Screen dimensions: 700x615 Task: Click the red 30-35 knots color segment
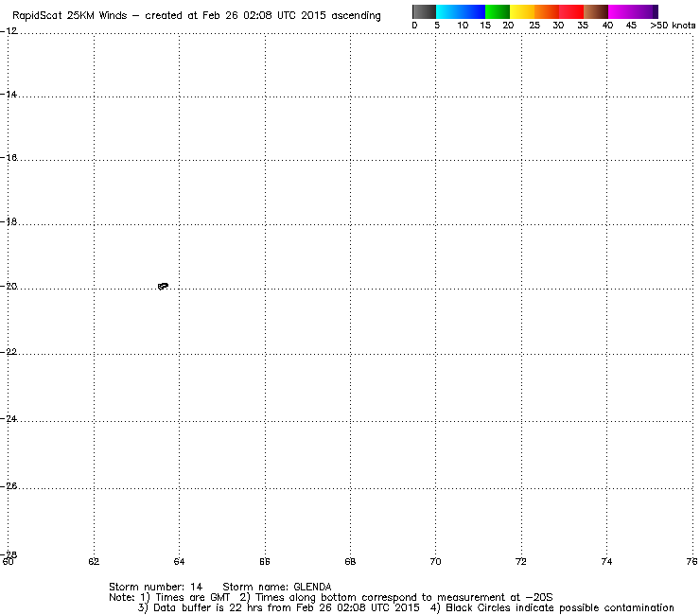[571, 11]
